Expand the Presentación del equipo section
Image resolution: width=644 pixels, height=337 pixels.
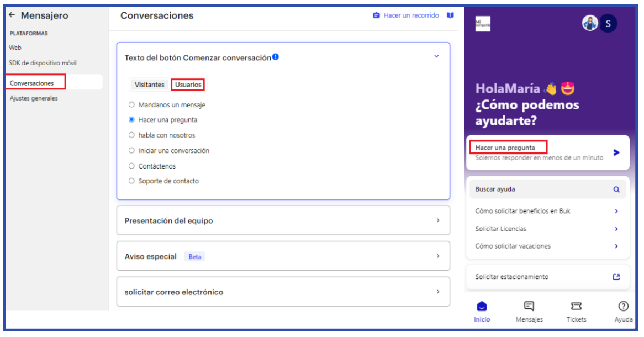(437, 220)
